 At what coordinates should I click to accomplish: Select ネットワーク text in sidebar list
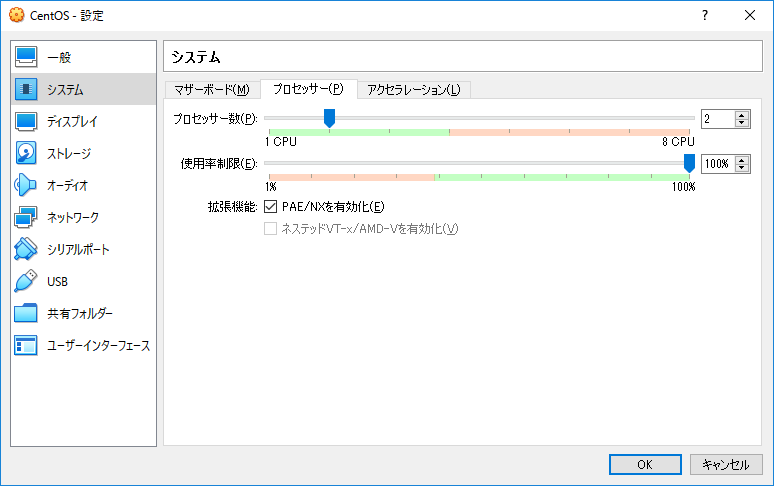[x=73, y=218]
